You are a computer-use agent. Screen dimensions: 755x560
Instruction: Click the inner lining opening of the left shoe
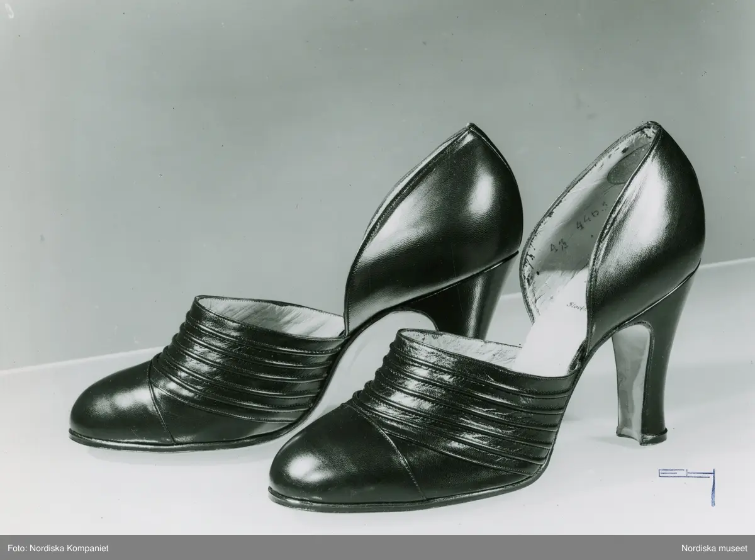click(277, 315)
